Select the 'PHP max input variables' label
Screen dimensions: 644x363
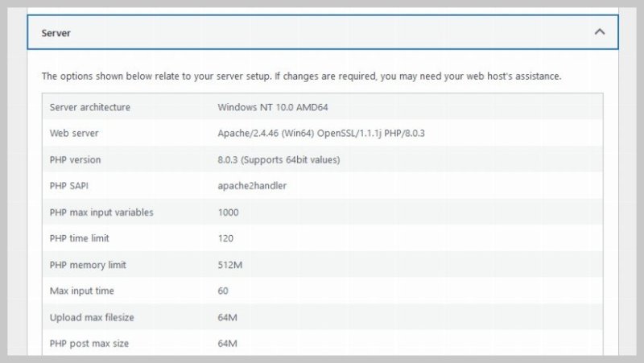click(x=101, y=212)
